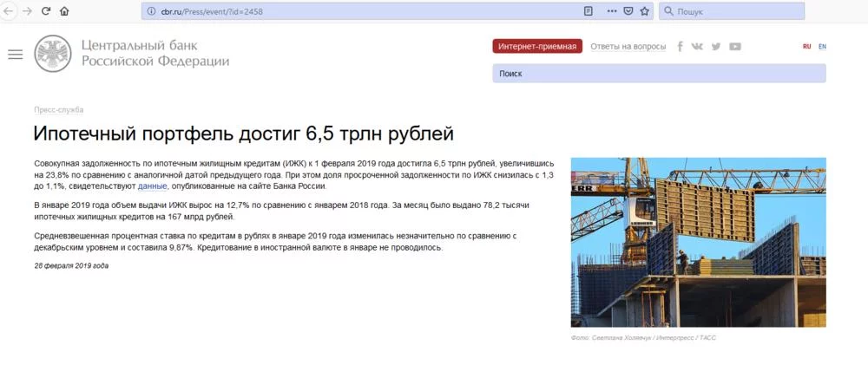Click the Bank of Russia emblem logo
The width and height of the screenshot is (868, 391).
[x=53, y=54]
